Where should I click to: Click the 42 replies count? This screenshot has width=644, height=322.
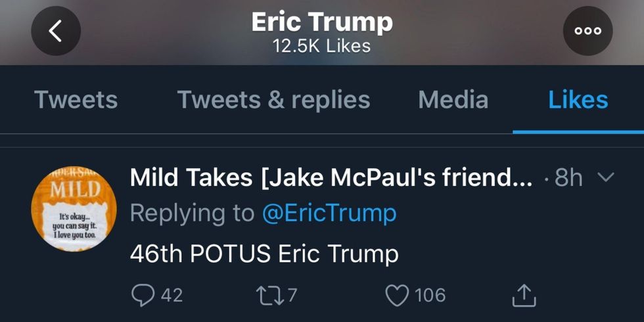point(172,295)
